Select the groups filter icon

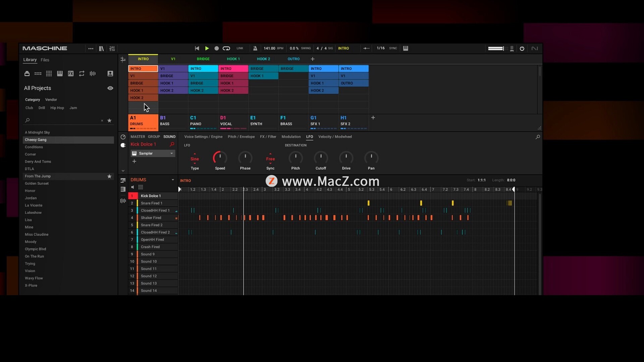[x=38, y=73]
